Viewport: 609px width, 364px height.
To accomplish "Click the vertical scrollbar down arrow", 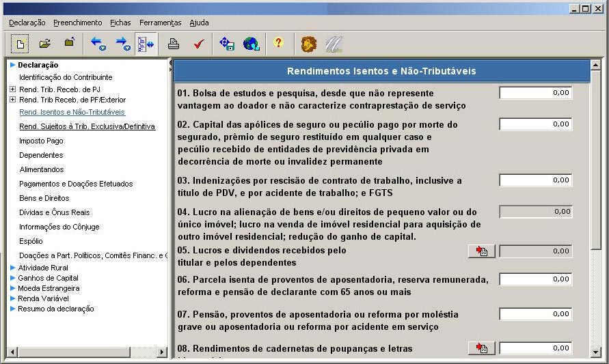I will coord(596,351).
